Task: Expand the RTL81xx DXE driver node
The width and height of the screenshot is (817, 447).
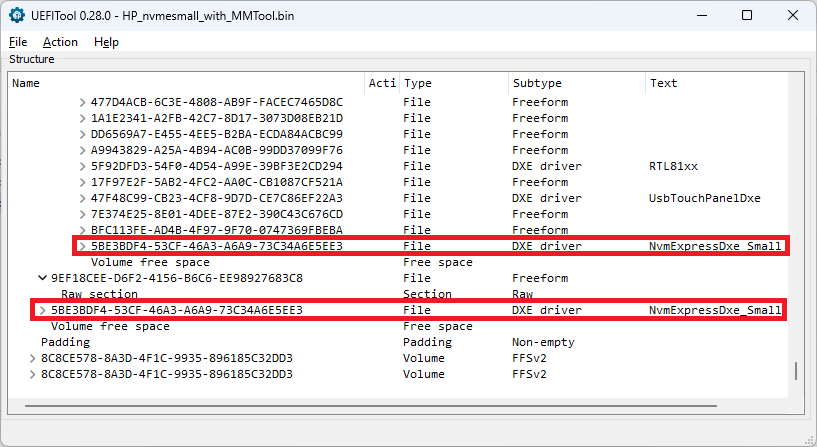Action: (83, 166)
